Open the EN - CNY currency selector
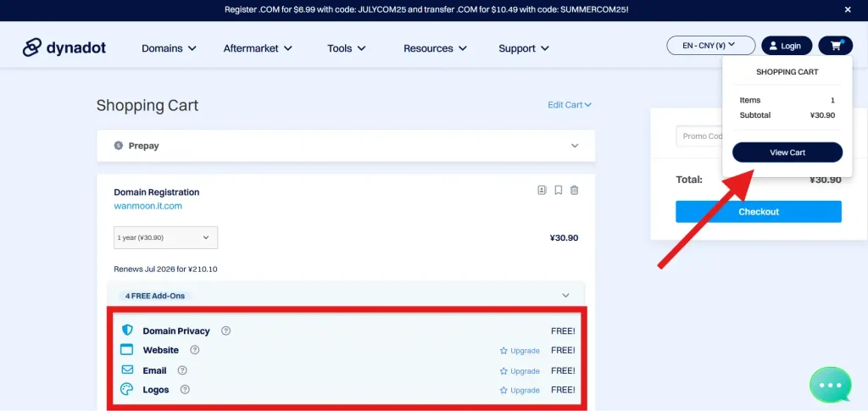Viewport: 868px width, 411px height. (x=711, y=46)
